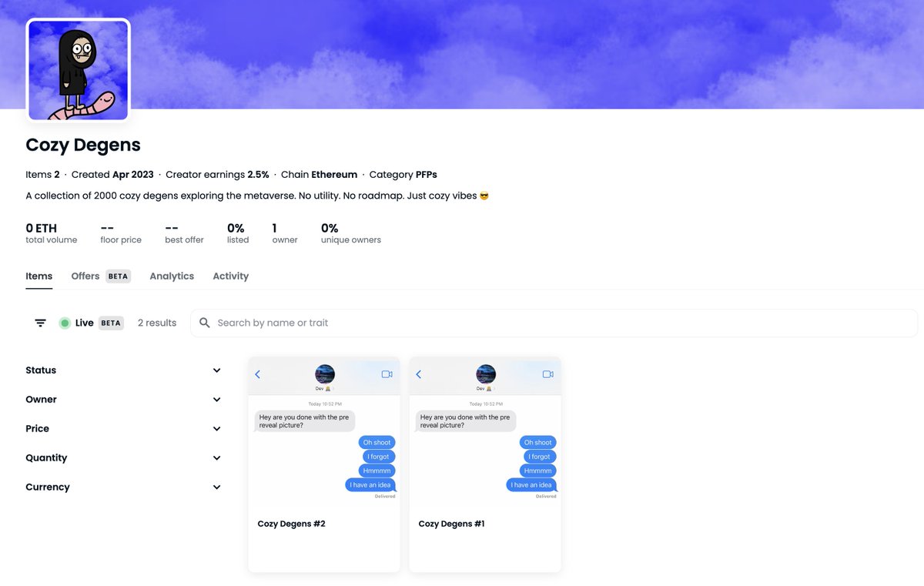Click 'I have an idea' bubble in Cozy Degens #2

tap(370, 485)
